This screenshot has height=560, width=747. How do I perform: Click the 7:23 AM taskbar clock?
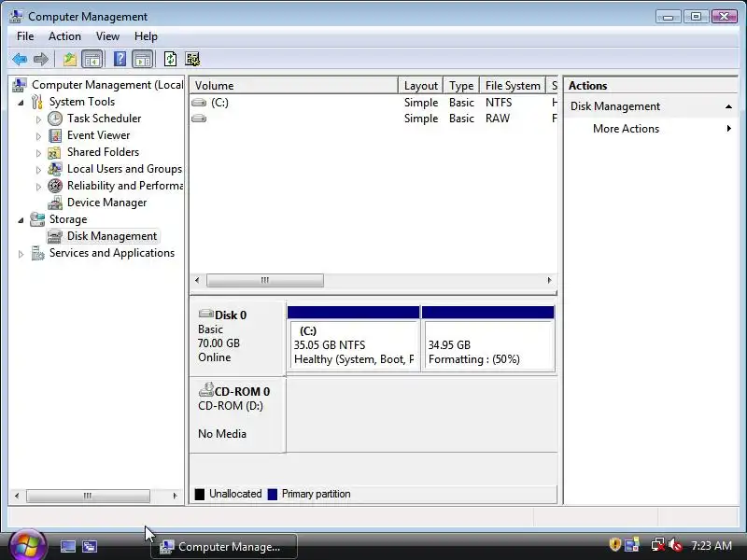point(712,545)
